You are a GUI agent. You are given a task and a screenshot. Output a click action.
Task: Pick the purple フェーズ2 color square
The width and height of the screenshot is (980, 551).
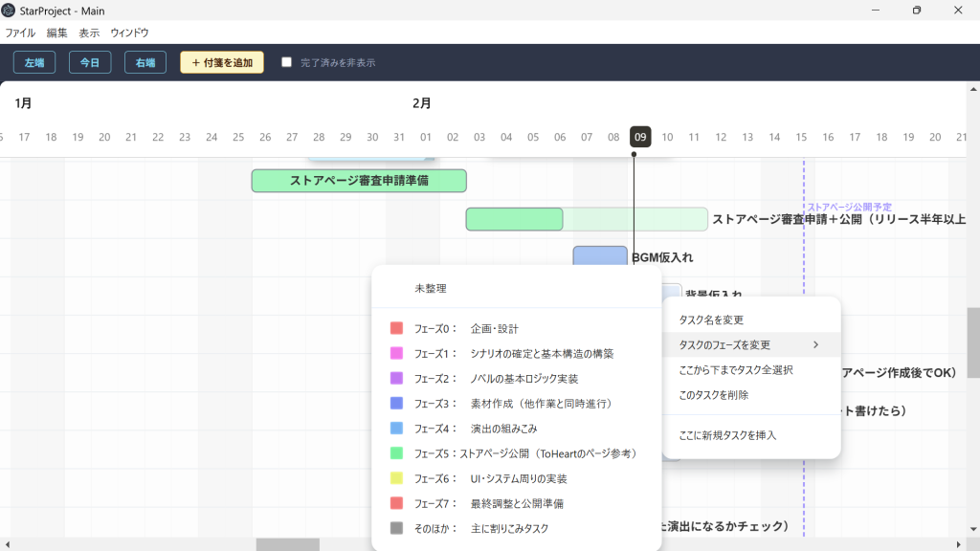coord(396,378)
